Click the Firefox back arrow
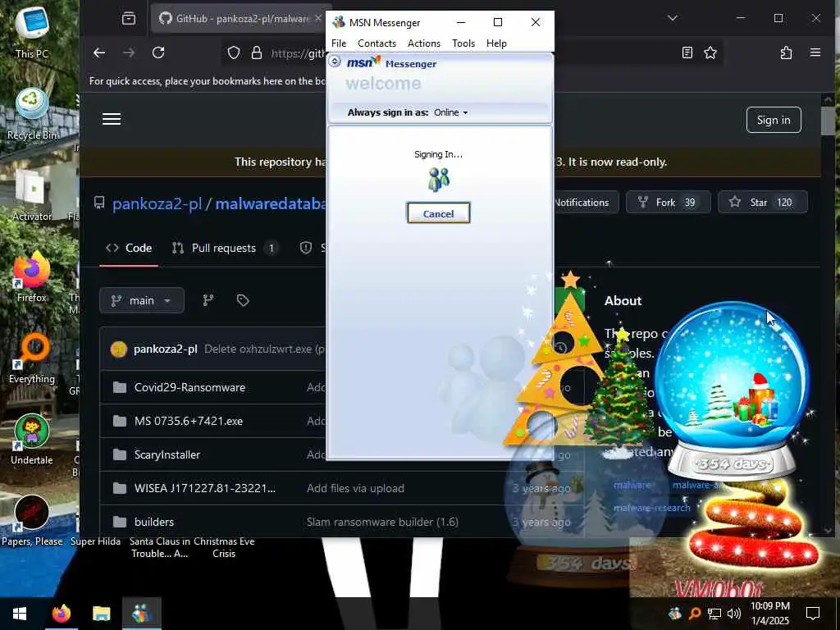 [x=99, y=52]
